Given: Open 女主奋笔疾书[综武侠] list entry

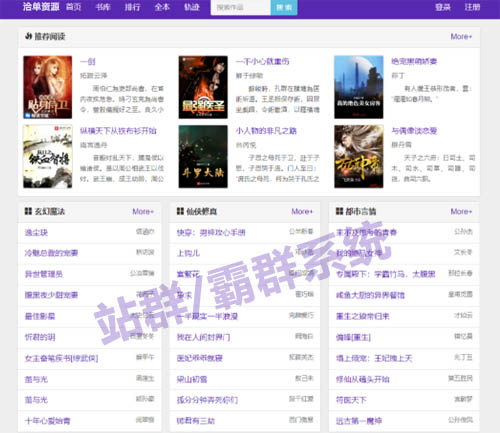Looking at the screenshot, I should (61, 358).
